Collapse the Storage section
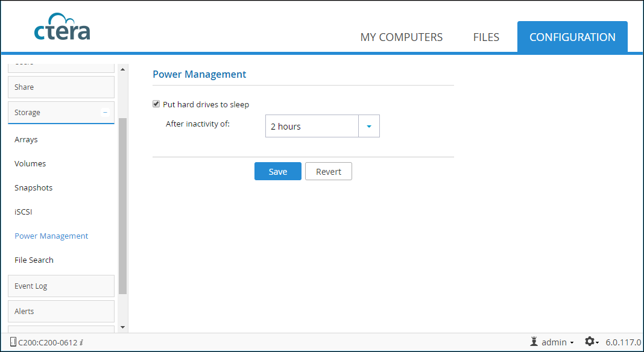The image size is (644, 352). [105, 112]
